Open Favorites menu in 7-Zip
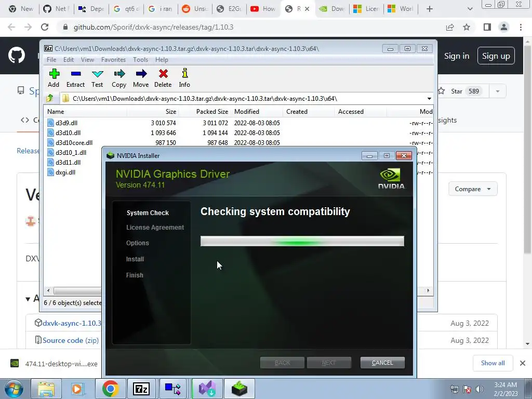Screen dimensions: 532x399 point(113,60)
